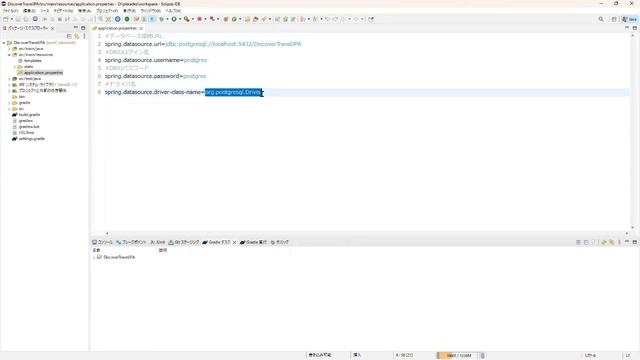Collapse the DiscoverTravelJPA project node
Viewport: 640px width, 360px height.
click(x=4, y=42)
